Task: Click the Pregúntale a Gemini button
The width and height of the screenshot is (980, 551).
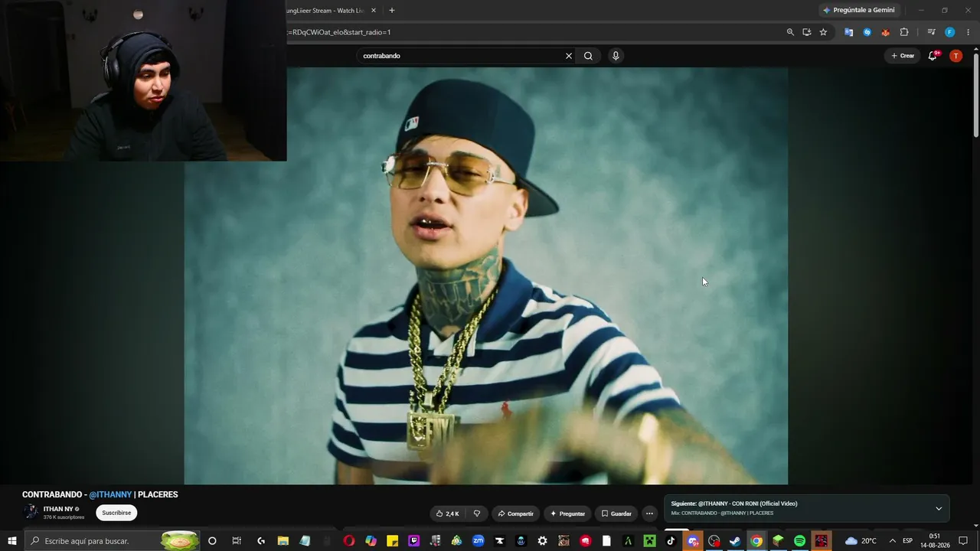Action: (x=859, y=10)
